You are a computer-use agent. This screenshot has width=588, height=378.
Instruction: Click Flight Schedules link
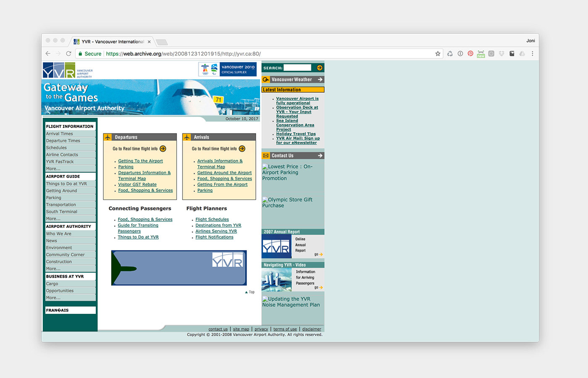212,219
